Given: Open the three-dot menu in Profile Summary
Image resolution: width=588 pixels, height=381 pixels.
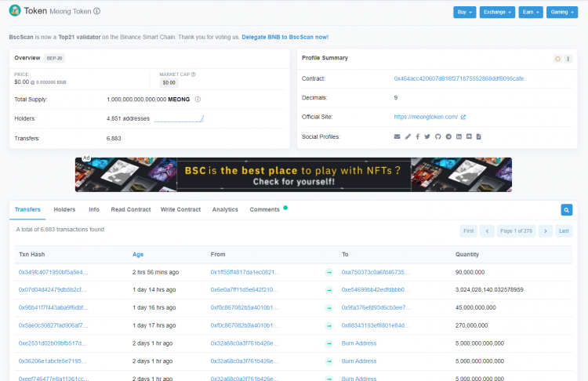Looking at the screenshot, I should [568, 59].
